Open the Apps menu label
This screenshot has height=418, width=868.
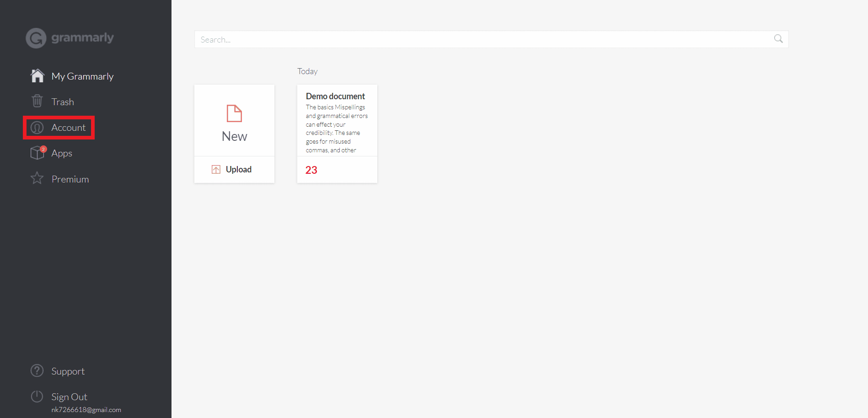coord(62,154)
